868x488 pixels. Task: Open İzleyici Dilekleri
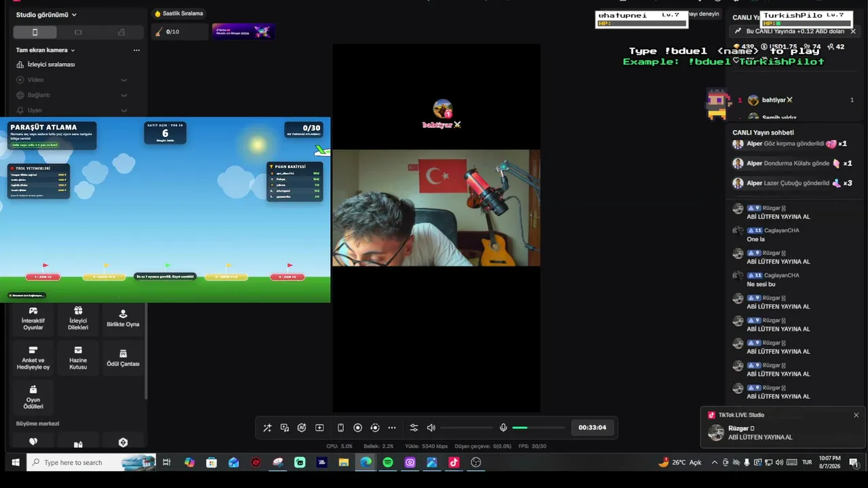[x=78, y=319]
